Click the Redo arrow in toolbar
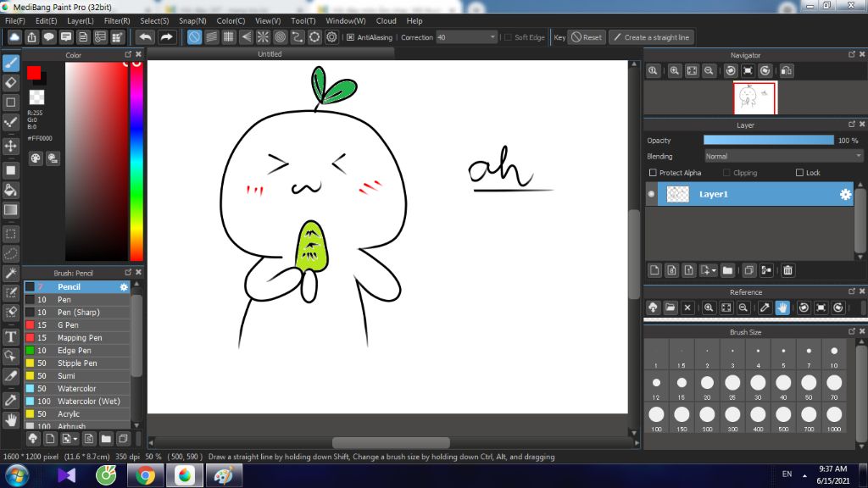Screen dimensions: 868x488 [166, 37]
